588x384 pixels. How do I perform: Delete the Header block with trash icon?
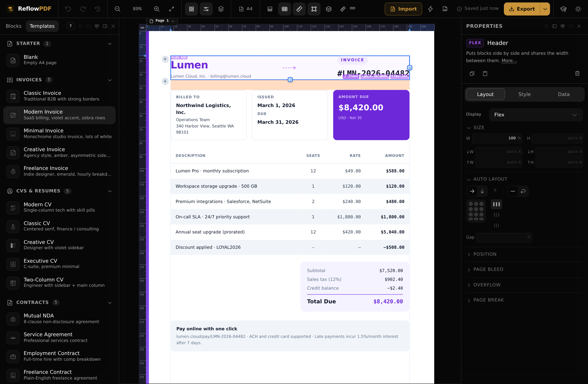(x=577, y=73)
